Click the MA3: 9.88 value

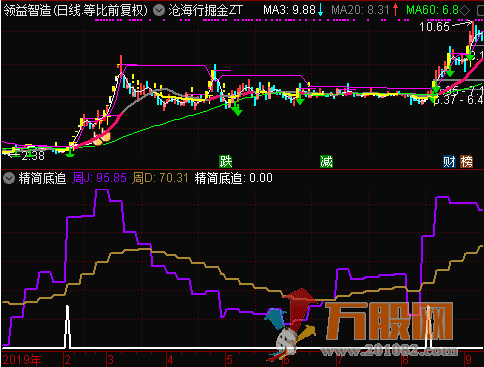[x=289, y=10]
